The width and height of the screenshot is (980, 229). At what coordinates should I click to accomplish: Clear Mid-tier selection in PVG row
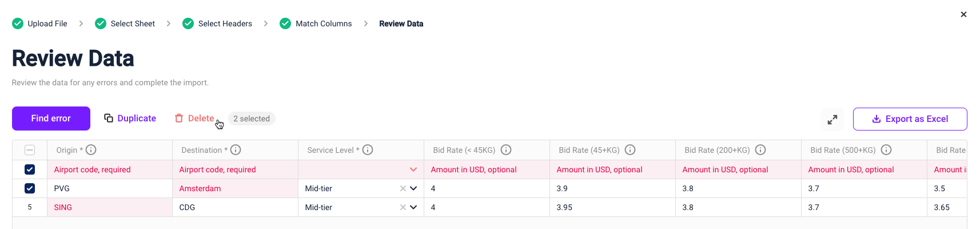(403, 188)
